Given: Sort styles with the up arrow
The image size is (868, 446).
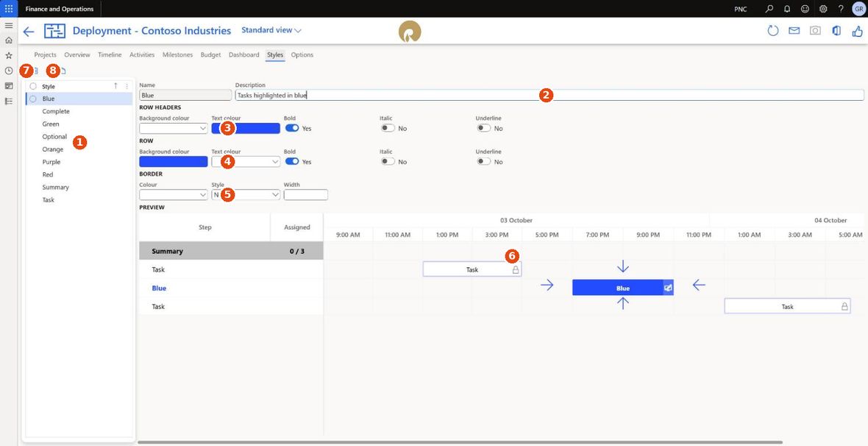Looking at the screenshot, I should (x=115, y=86).
